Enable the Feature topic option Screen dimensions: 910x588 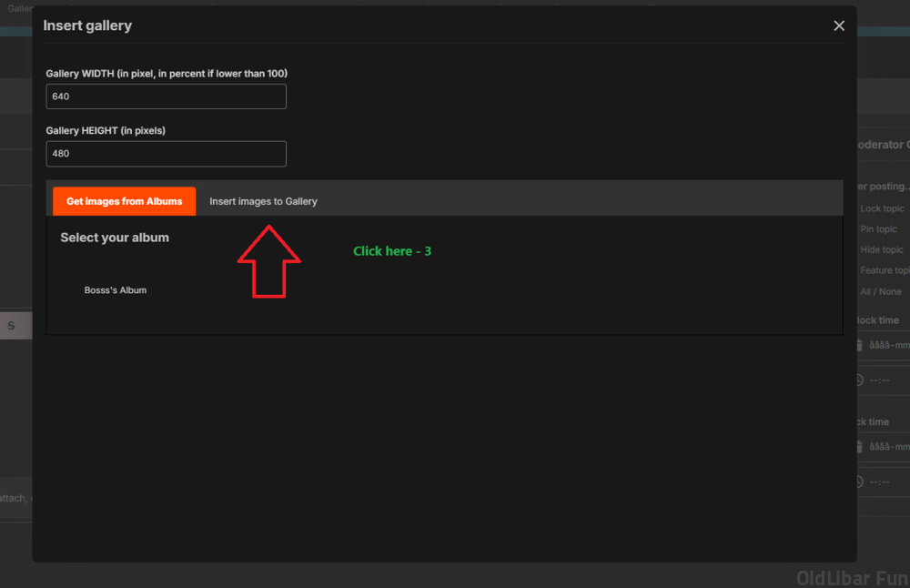(x=884, y=270)
